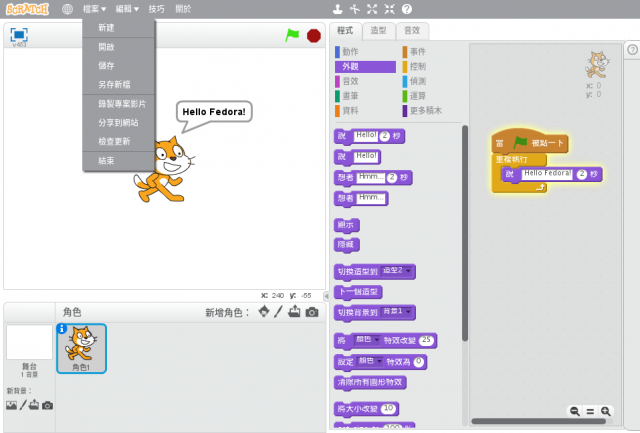
Task: Select the 控制 control block category
Action: 418,66
